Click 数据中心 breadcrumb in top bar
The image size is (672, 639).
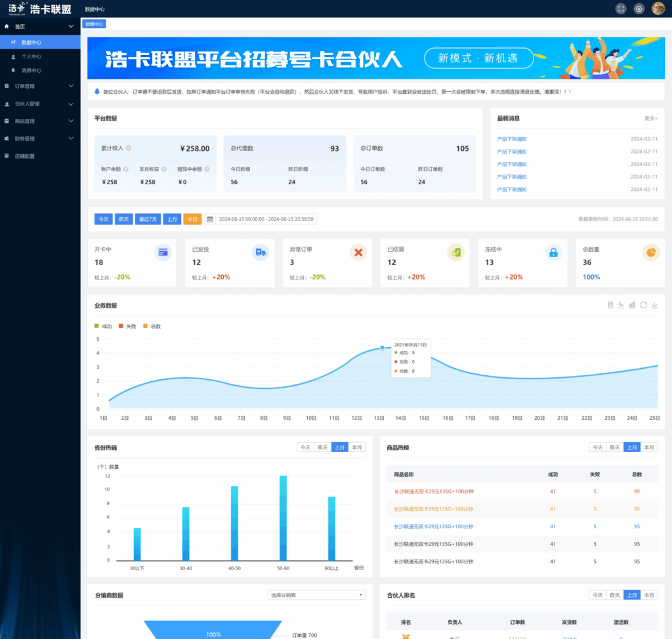click(x=94, y=9)
